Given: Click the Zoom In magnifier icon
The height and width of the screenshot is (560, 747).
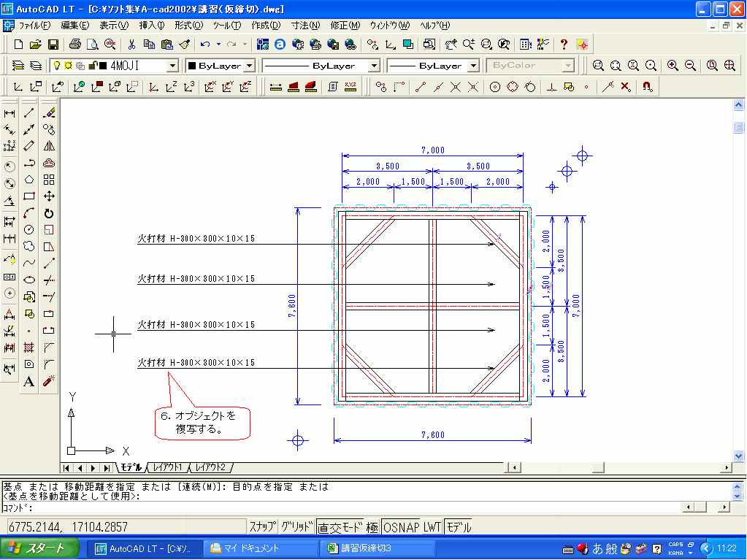Looking at the screenshot, I should (x=673, y=66).
